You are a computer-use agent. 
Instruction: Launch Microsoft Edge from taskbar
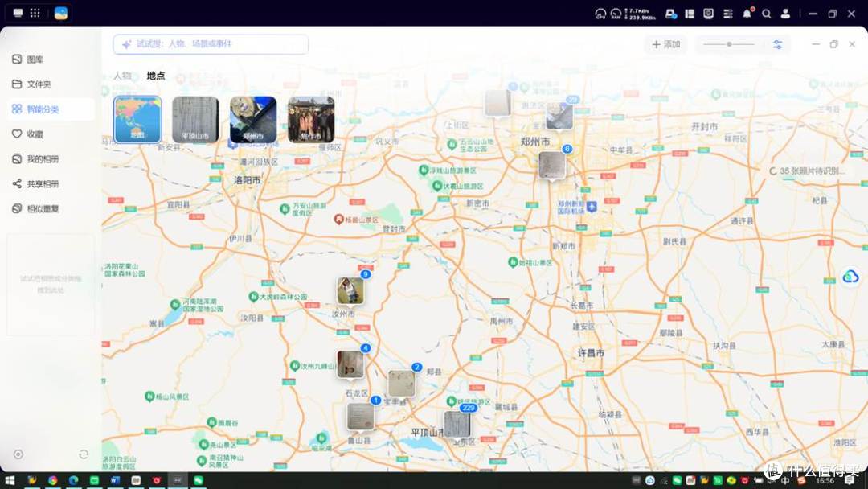pyautogui.click(x=74, y=481)
